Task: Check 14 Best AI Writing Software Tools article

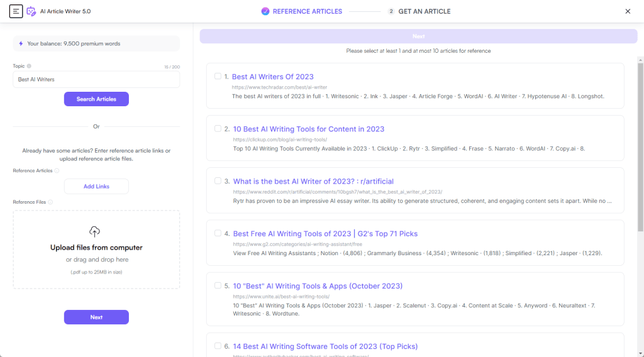Action: tap(218, 346)
